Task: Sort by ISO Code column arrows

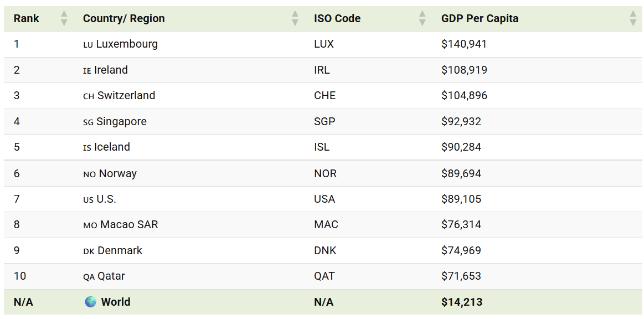Action: tap(422, 18)
